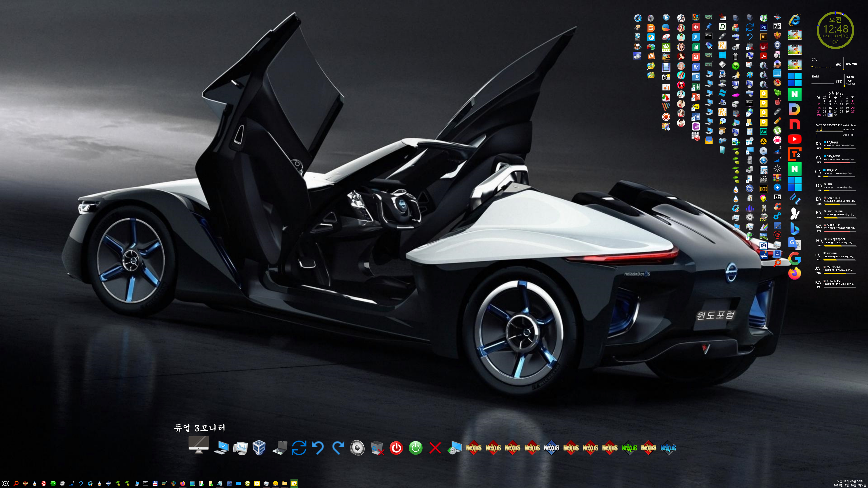Open the Calculator desktop icon
The height and width of the screenshot is (488, 868).
click(x=749, y=132)
